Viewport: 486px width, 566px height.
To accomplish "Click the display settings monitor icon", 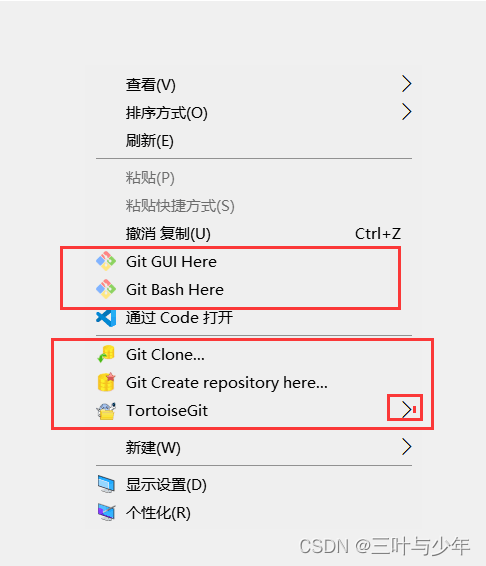I will pyautogui.click(x=106, y=484).
